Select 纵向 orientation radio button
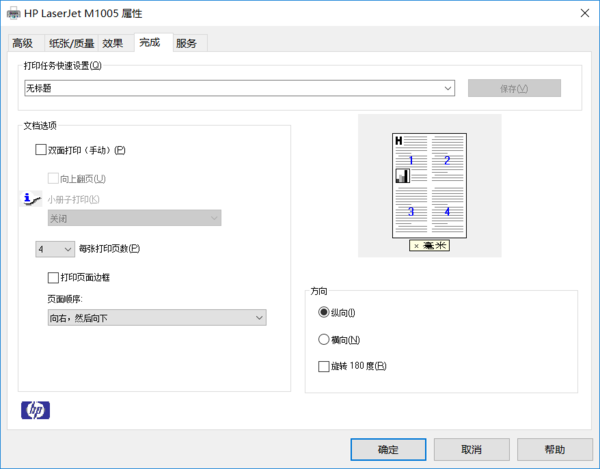Screen dimensions: 600x469 (x=324, y=312)
